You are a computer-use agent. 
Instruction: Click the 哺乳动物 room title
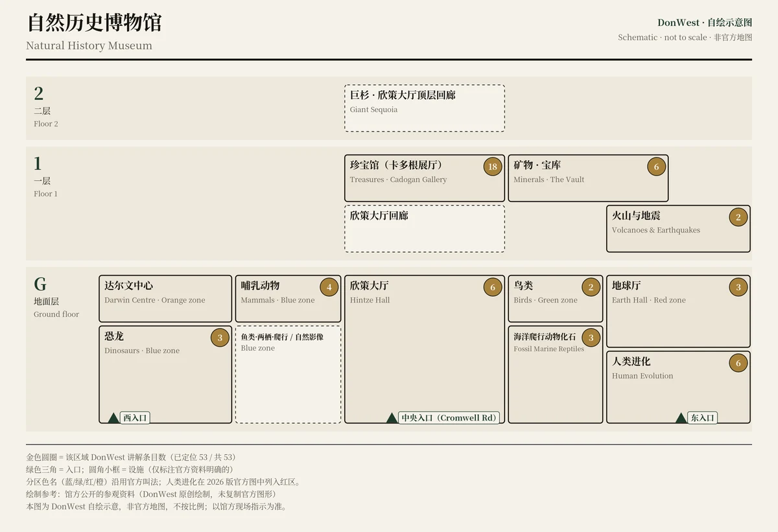(x=260, y=286)
